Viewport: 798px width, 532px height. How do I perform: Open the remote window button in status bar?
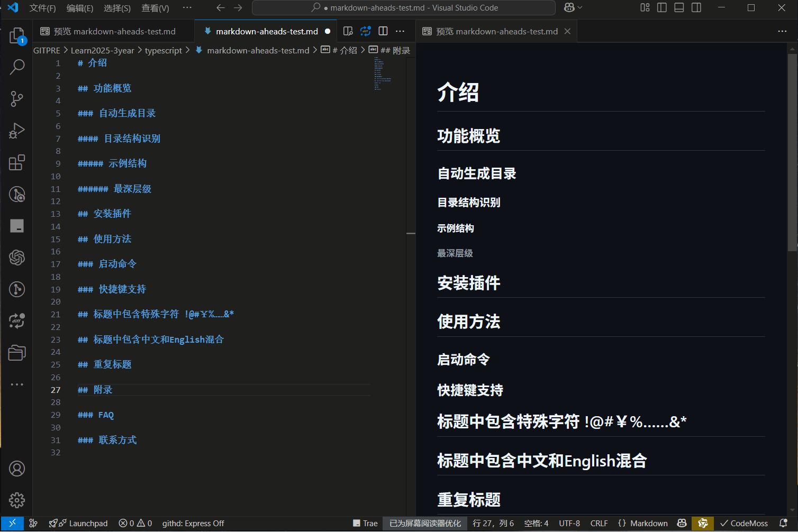pos(12,523)
